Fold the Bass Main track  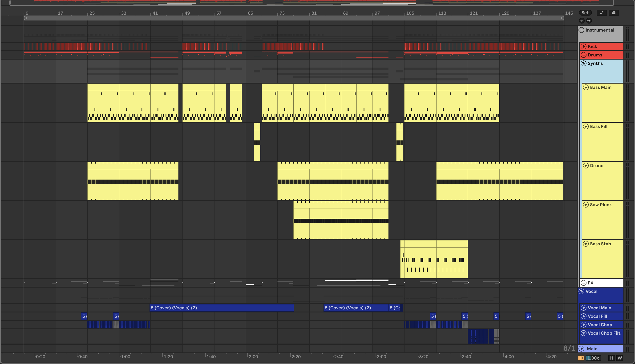[586, 87]
